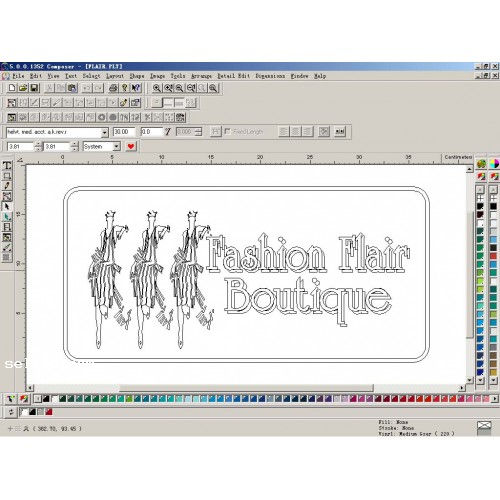Screen dimensions: 500x500
Task: Click the red heart favorite button
Action: (x=131, y=146)
